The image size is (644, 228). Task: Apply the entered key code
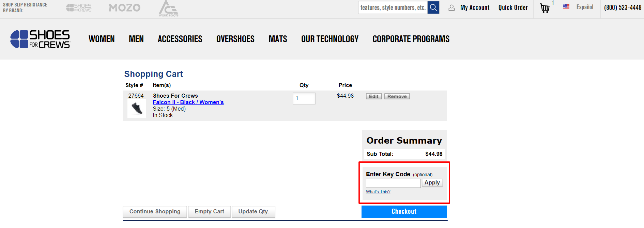pos(432,183)
